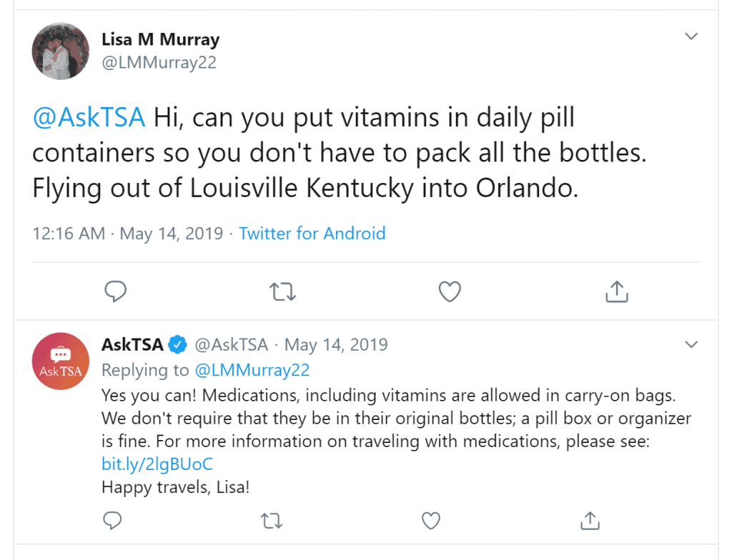Open the Lisa M Murray display name
The width and height of the screenshot is (732, 560).
pyautogui.click(x=161, y=40)
